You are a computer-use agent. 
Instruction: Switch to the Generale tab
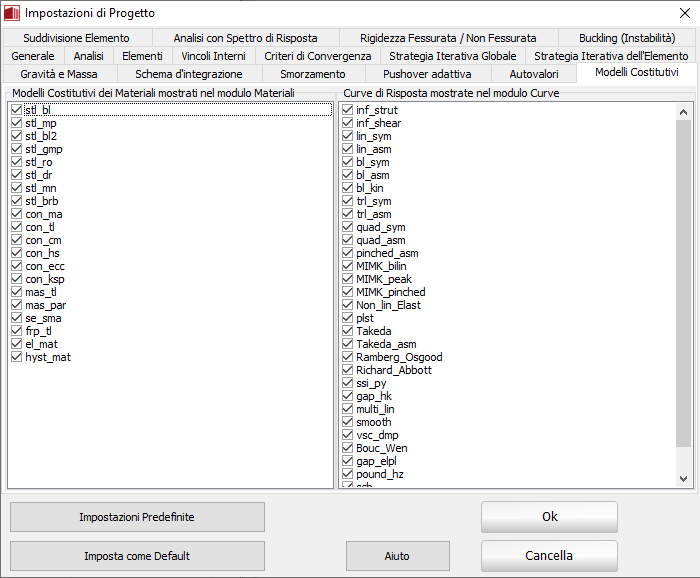[33, 56]
